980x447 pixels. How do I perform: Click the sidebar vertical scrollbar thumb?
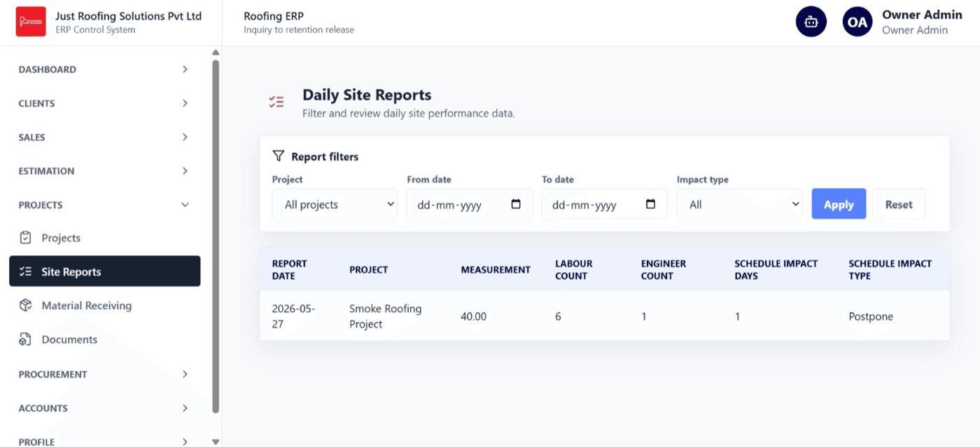pyautogui.click(x=216, y=236)
